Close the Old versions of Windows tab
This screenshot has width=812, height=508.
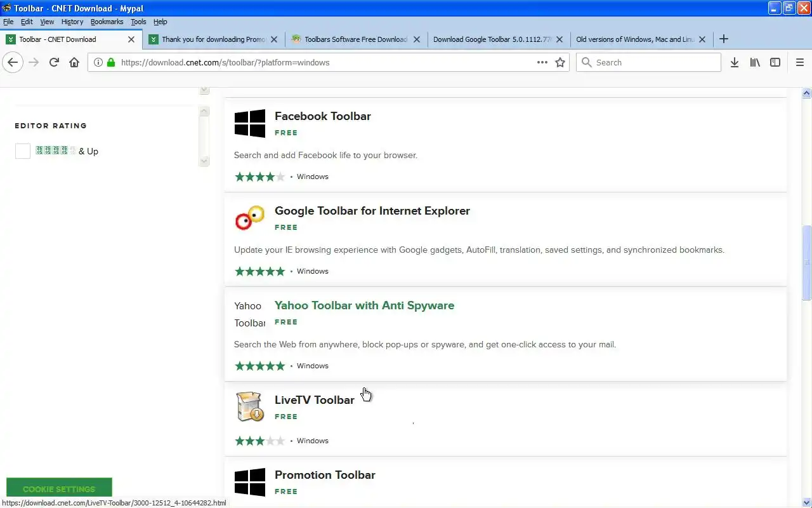[x=702, y=39]
